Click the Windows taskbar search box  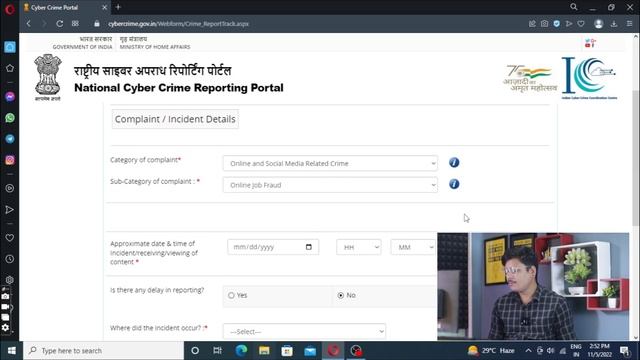click(x=104, y=351)
